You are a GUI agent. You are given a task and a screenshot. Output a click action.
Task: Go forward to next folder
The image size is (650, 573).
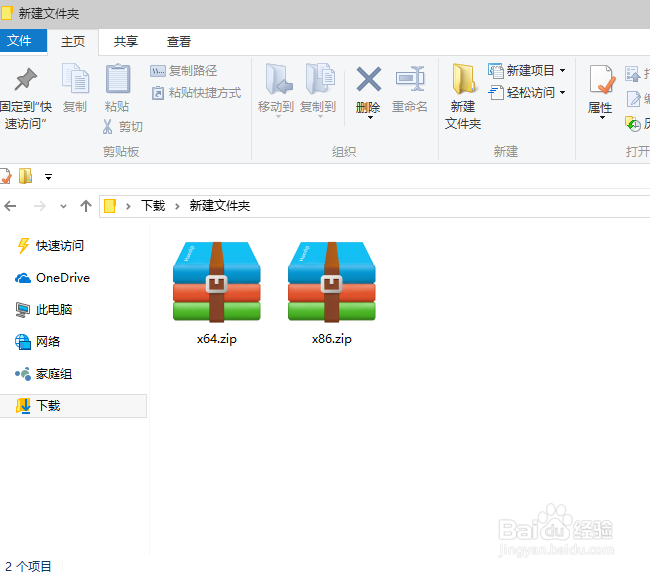coord(40,206)
